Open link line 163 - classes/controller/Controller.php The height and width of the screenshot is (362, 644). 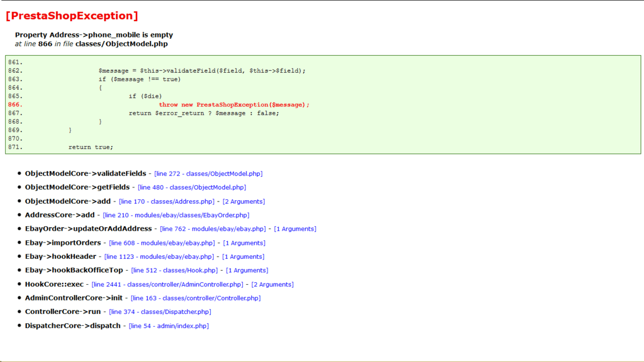pos(196,298)
